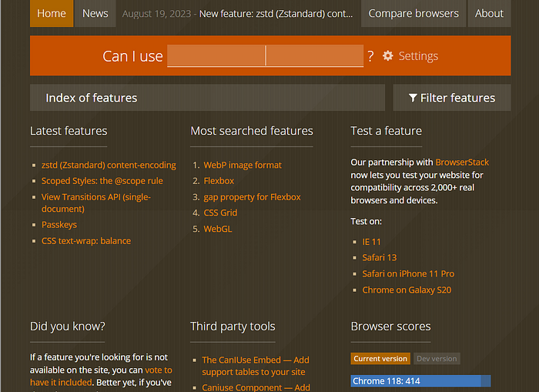This screenshot has height=392, width=539.
Task: Go to the News tab
Action: click(95, 13)
